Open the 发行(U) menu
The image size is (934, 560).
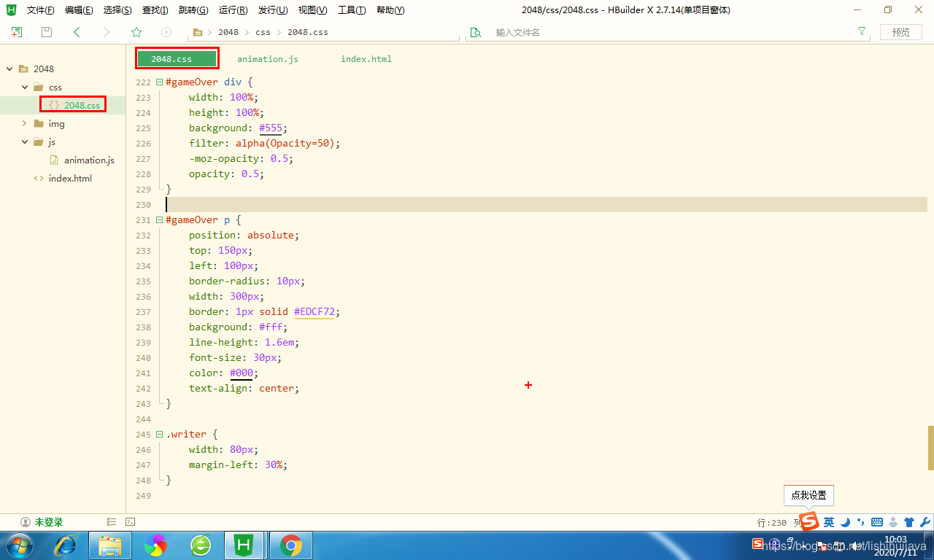point(273,10)
